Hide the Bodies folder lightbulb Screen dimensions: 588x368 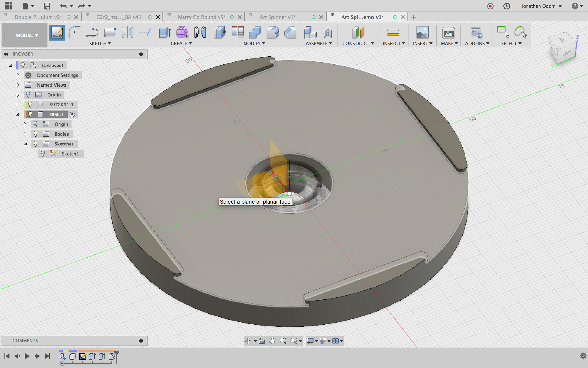pos(36,134)
